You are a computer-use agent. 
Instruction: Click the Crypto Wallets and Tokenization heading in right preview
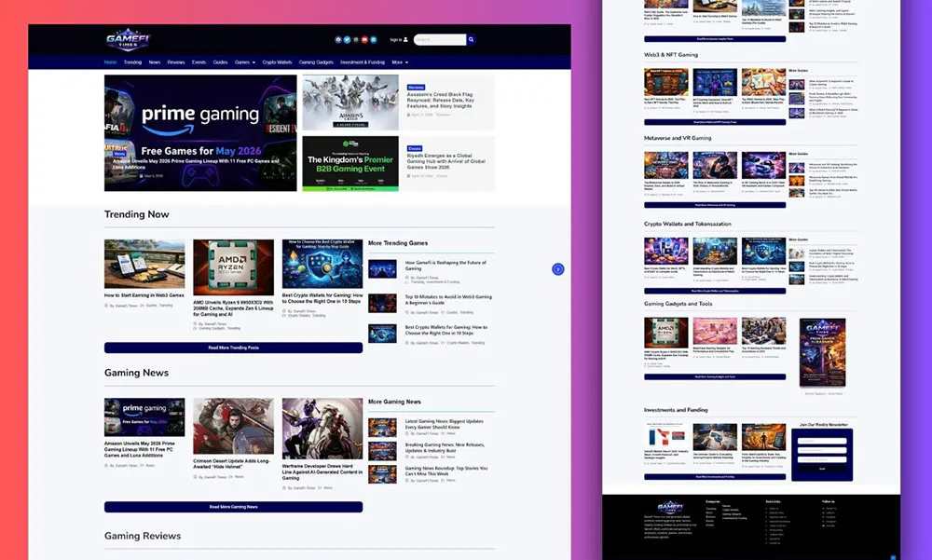688,225
